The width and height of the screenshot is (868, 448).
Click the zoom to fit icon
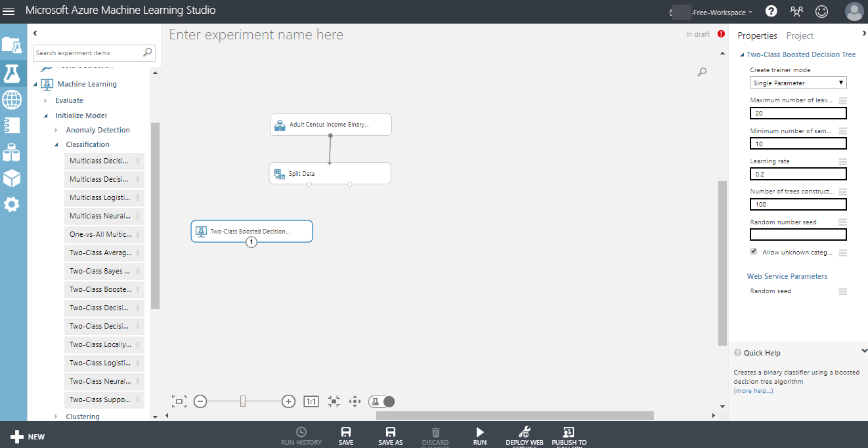tap(179, 401)
